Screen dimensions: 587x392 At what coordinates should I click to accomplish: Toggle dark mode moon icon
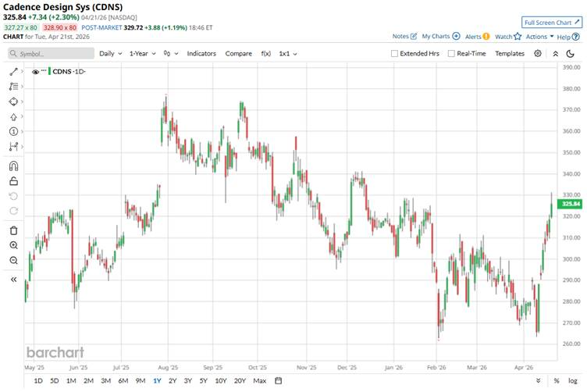pos(570,54)
